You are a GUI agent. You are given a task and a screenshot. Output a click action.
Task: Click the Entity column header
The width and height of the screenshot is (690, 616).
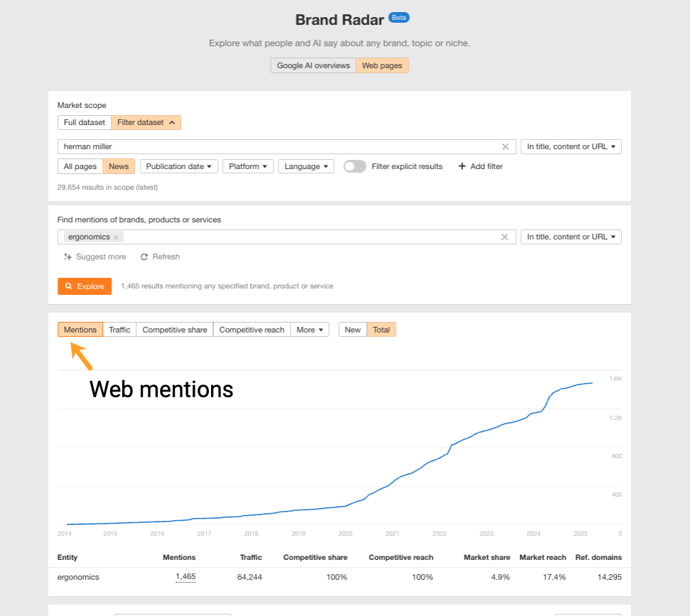(x=68, y=557)
